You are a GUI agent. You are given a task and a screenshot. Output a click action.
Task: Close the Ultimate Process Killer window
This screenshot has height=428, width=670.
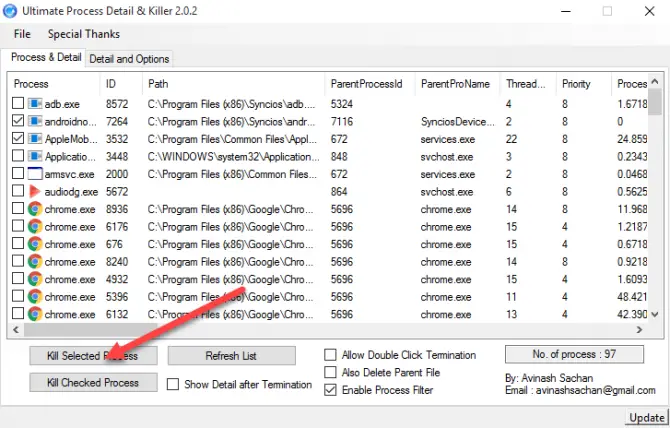coord(649,11)
